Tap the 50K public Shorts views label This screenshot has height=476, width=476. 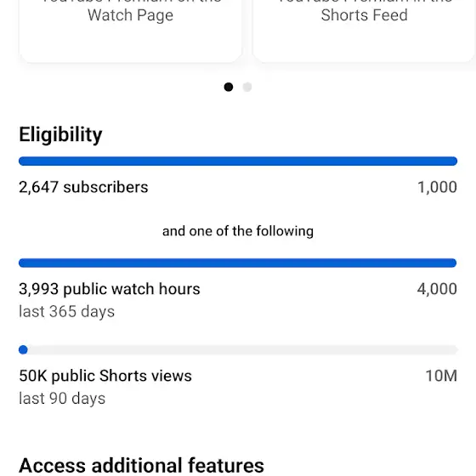(105, 376)
